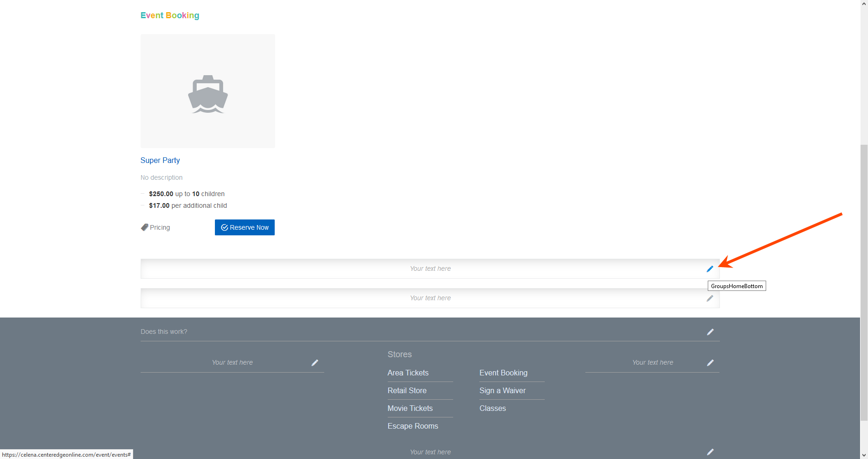Click first 'Your text here' content box
This screenshot has width=868, height=459.
(x=430, y=269)
